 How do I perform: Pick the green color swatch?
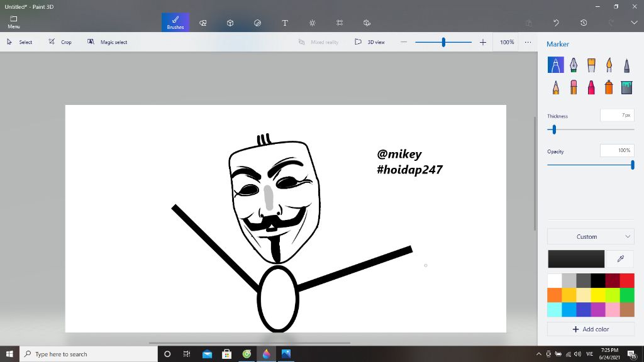pyautogui.click(x=627, y=295)
